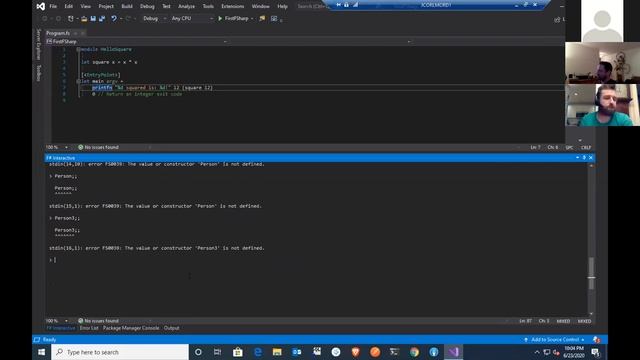
Task: Click the Undo arrow icon
Action: [x=114, y=18]
